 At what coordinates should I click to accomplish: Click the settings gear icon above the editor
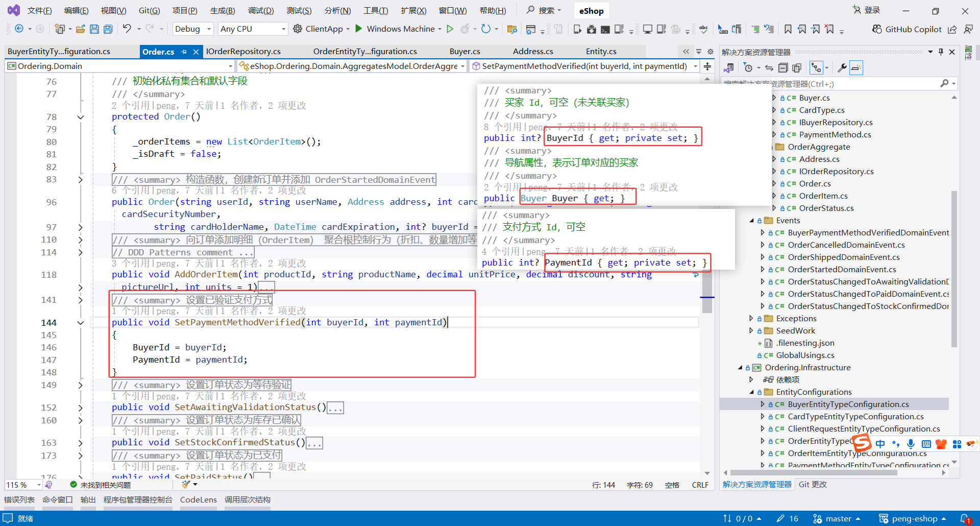tap(710, 52)
